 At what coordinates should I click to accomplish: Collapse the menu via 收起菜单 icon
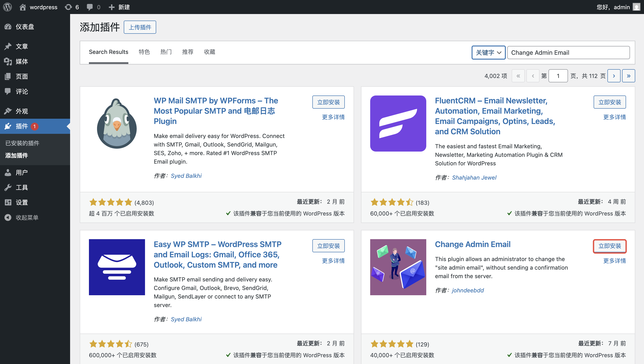[x=8, y=217]
